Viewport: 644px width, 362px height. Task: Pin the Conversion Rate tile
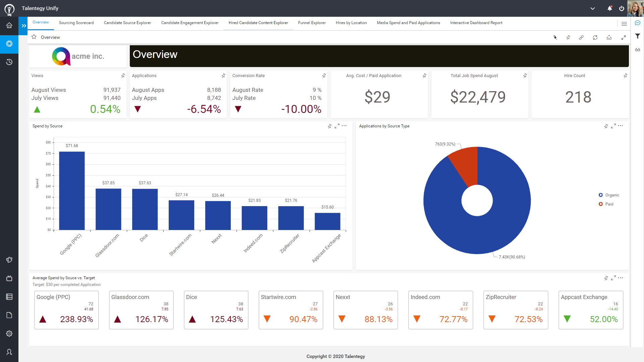coord(324,76)
